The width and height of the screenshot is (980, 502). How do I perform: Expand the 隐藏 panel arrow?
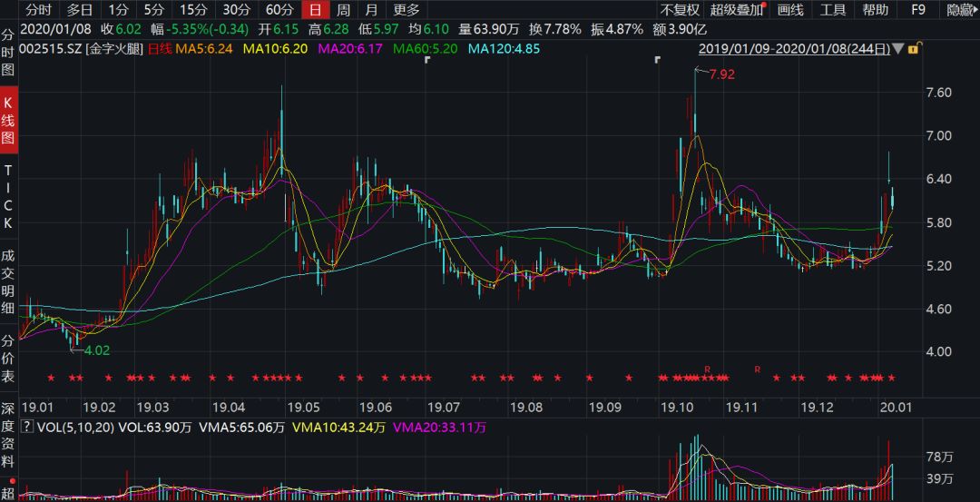(961, 10)
